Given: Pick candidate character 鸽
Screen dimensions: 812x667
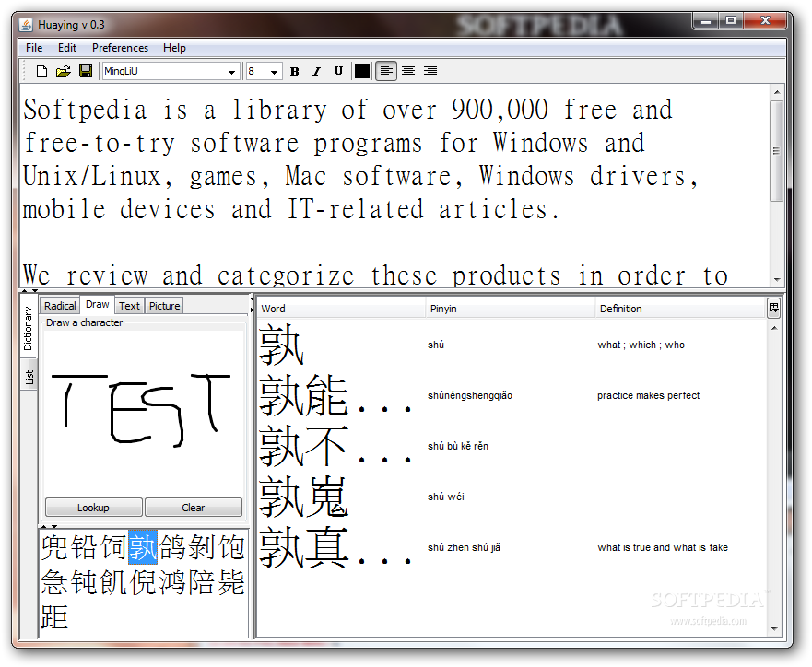Looking at the screenshot, I should tap(172, 547).
